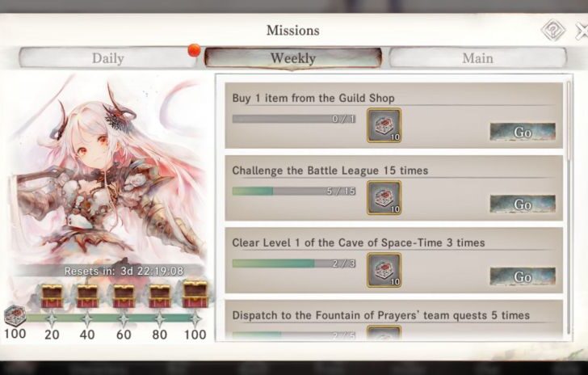Click the Fountain of Prayers dispatch mission
This screenshot has height=375, width=588.
(394, 320)
